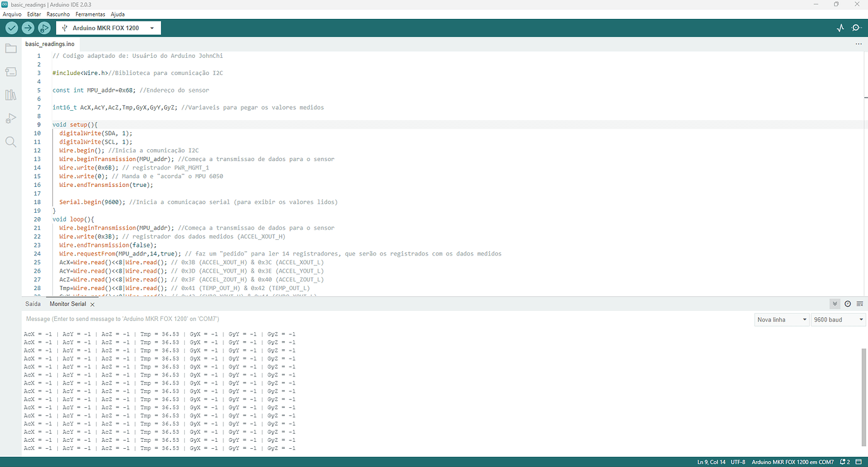Toggle autoscroll collapse chevrons on output panel
Screen dimensions: 868x467
833,303
